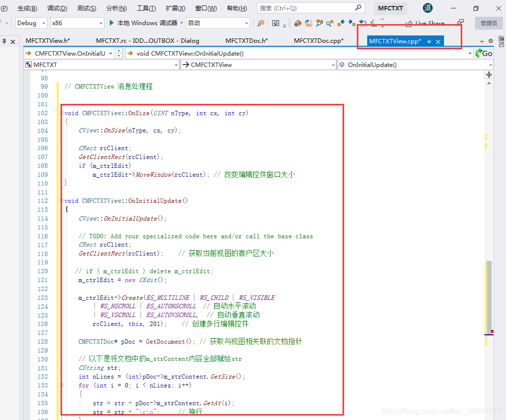Click the tab well settings gear icon
506x420 pixels.
[491, 41]
